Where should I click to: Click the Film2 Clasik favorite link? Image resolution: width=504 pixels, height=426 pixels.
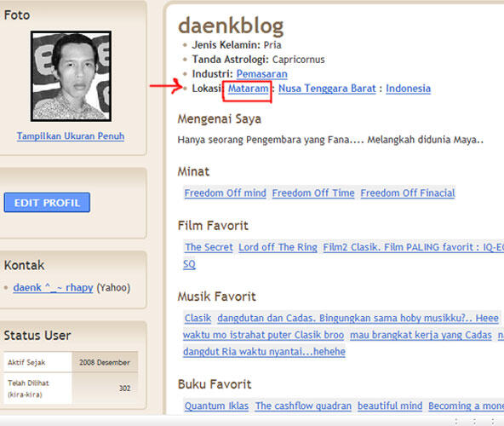click(414, 247)
